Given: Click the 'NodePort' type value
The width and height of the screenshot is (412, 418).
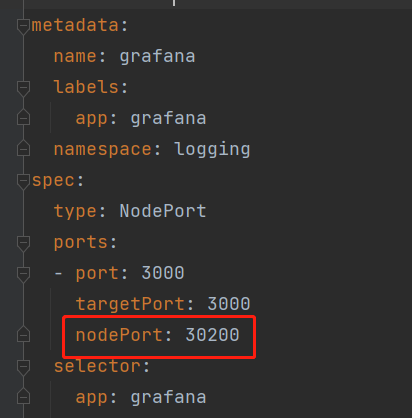Looking at the screenshot, I should (x=163, y=211).
